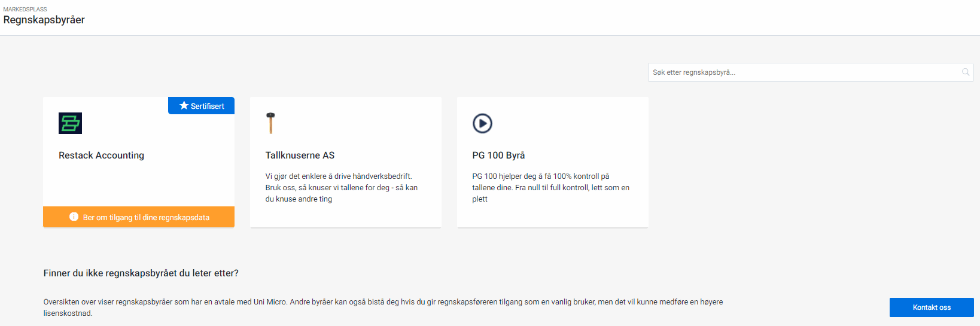Open the Tallknuserne AS title
The image size is (980, 326).
click(x=300, y=156)
